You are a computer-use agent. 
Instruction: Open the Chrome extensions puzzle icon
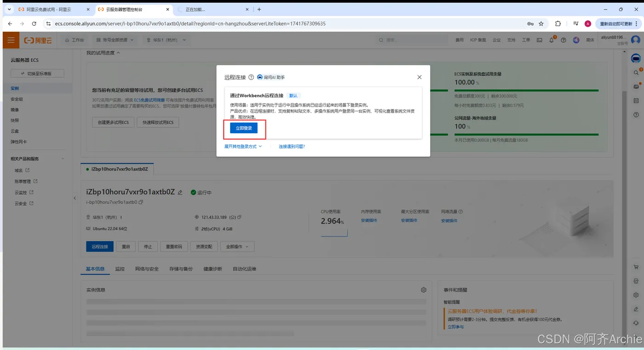[558, 23]
